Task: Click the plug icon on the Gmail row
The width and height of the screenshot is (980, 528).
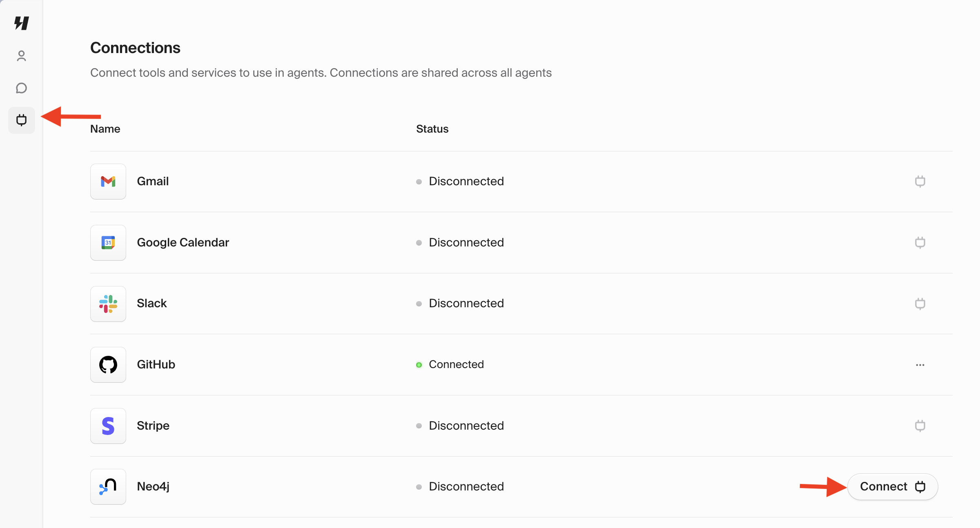Action: [x=920, y=181]
